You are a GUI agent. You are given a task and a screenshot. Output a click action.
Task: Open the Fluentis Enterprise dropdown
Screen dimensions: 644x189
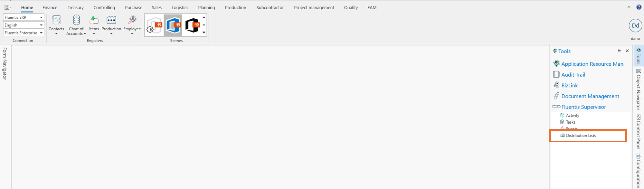tap(41, 33)
